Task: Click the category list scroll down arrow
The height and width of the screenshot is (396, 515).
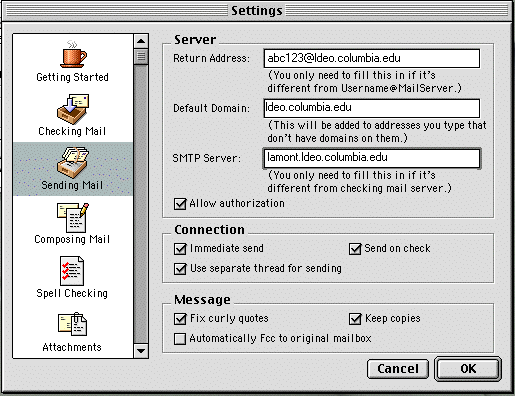Action: tap(141, 351)
